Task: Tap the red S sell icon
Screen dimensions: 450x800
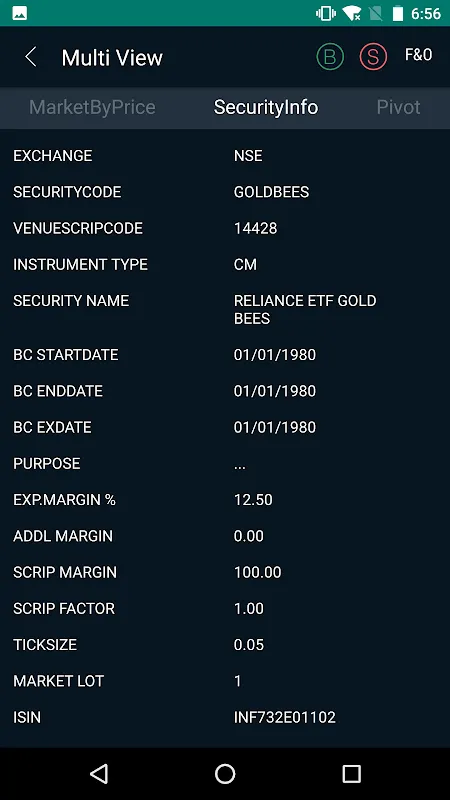Action: [373, 57]
